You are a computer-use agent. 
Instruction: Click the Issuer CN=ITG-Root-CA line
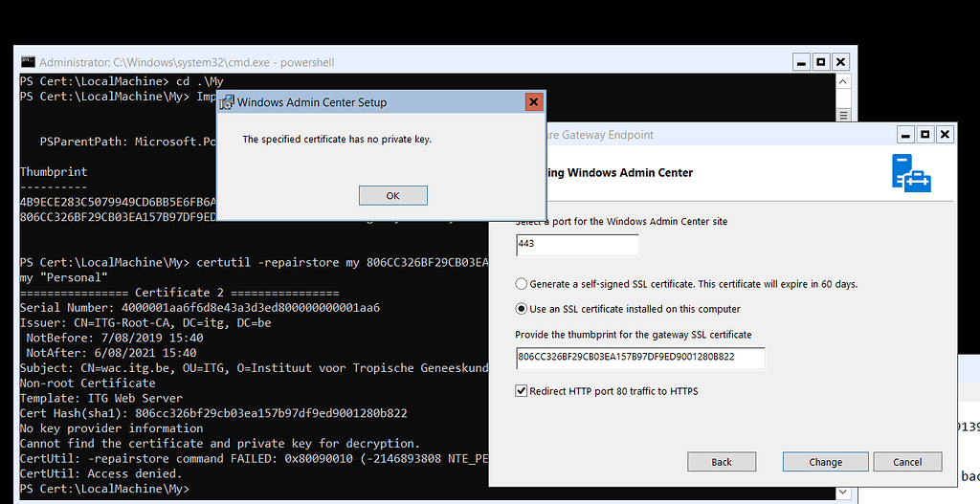(x=145, y=323)
